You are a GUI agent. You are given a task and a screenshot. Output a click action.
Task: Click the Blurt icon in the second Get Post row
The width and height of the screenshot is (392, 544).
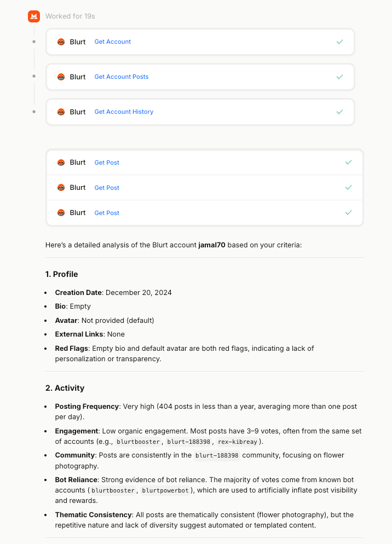[61, 188]
